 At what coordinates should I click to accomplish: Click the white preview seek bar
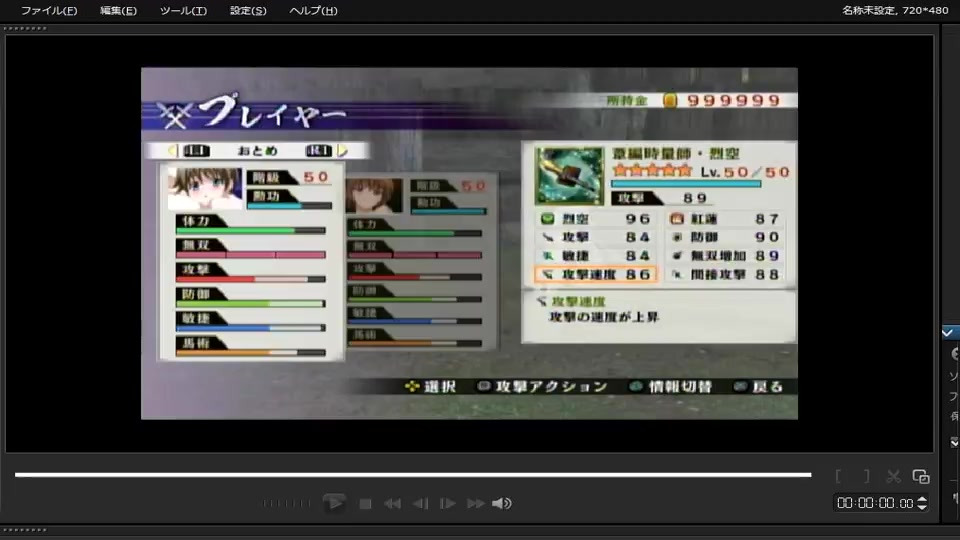[x=413, y=474]
